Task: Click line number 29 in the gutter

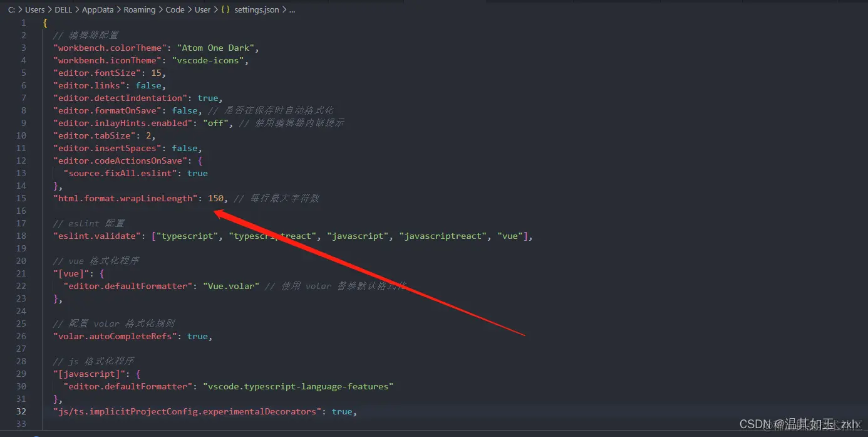Action: pos(21,374)
